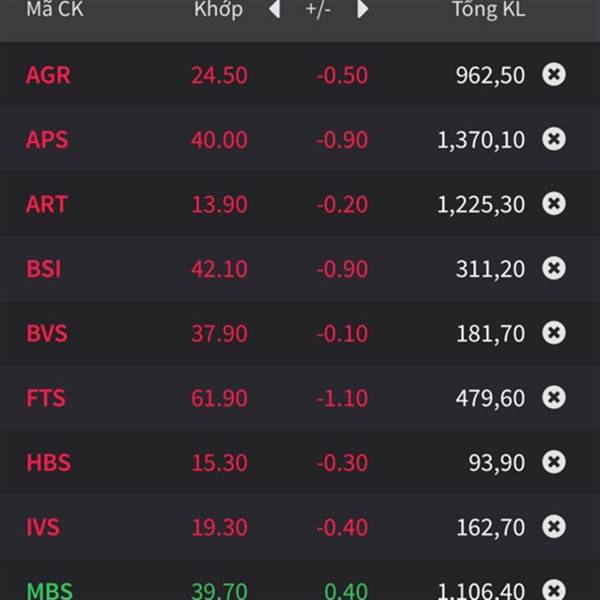Sort by the Mã CK column header
The width and height of the screenshot is (600, 600).
55,9
